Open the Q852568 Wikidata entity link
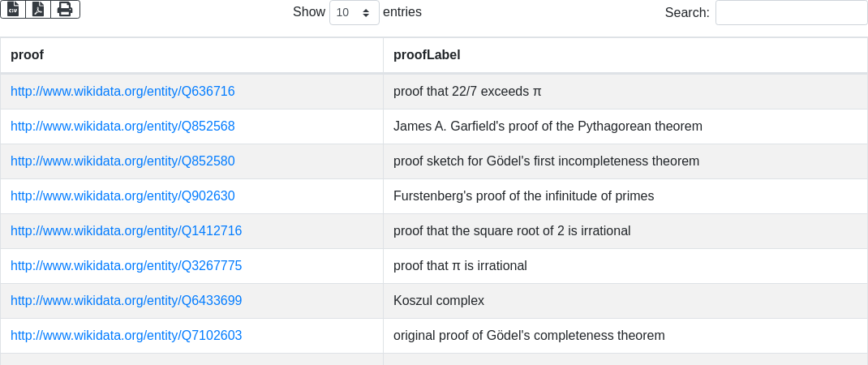This screenshot has height=365, width=868. [122, 127]
